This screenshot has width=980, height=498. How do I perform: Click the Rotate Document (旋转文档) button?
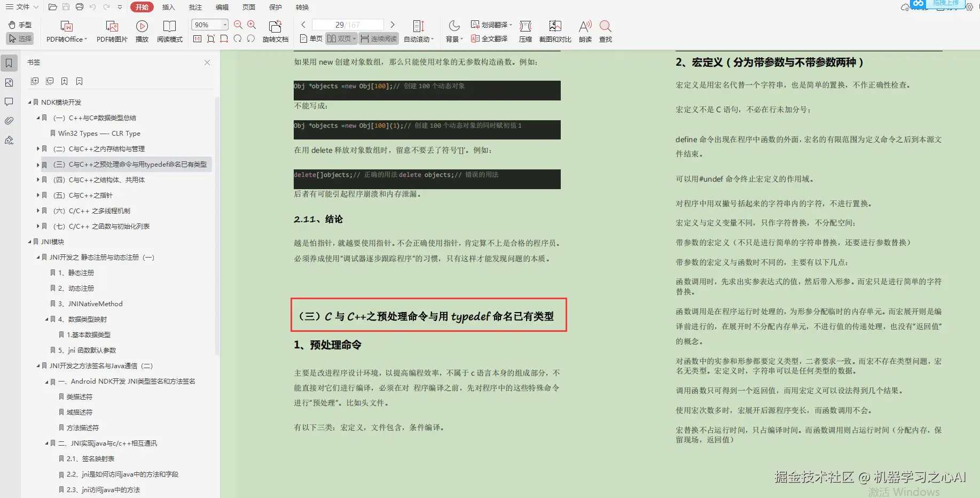[275, 32]
